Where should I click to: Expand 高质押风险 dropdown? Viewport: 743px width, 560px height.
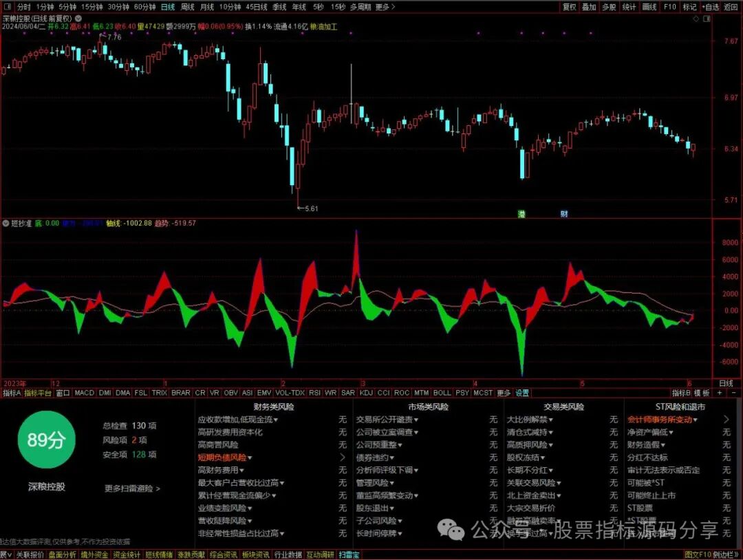click(550, 445)
